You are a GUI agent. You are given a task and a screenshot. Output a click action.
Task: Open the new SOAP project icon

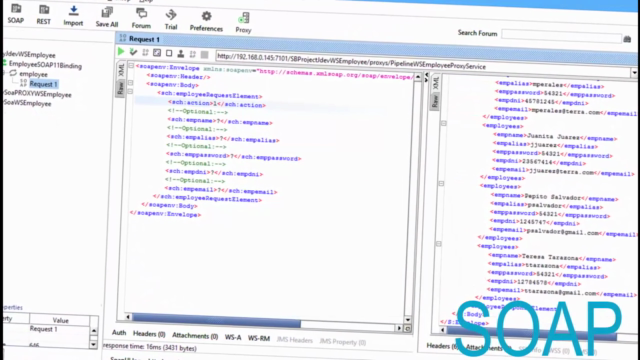(16, 9)
